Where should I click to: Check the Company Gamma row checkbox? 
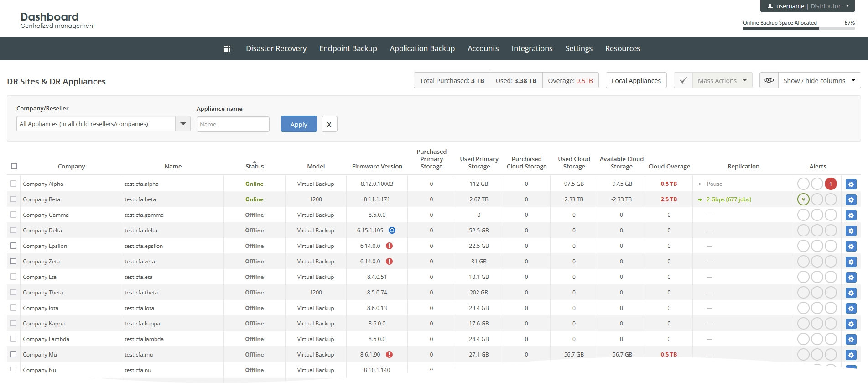pos(13,215)
